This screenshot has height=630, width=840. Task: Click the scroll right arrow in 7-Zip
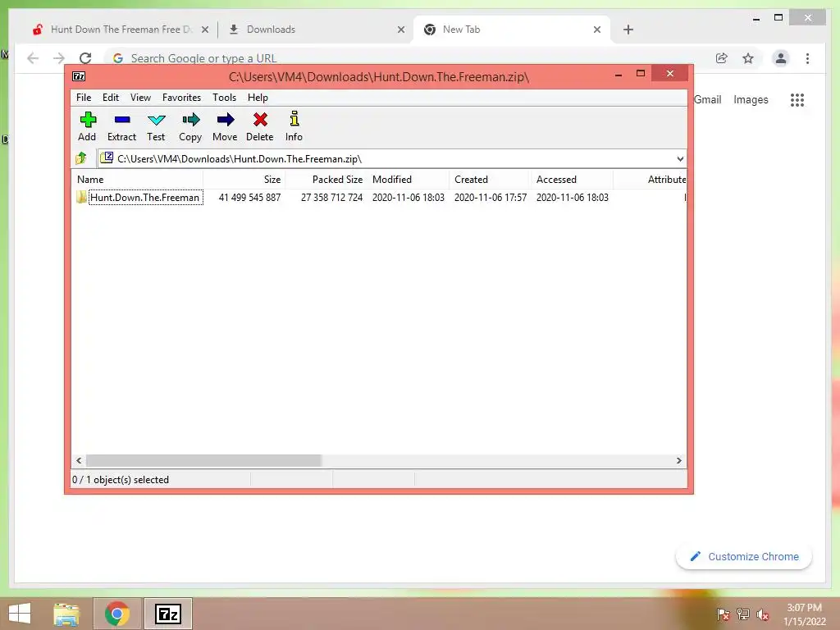[x=678, y=461]
